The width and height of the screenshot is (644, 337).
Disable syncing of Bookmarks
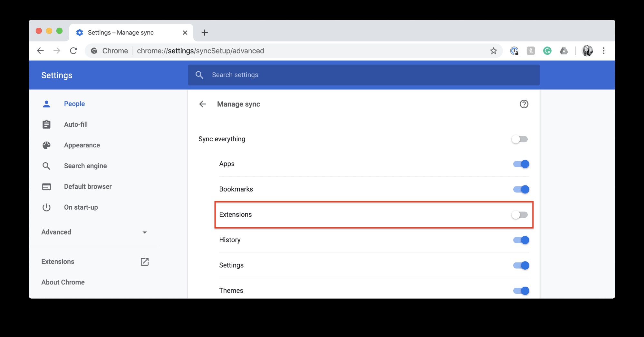point(521,189)
